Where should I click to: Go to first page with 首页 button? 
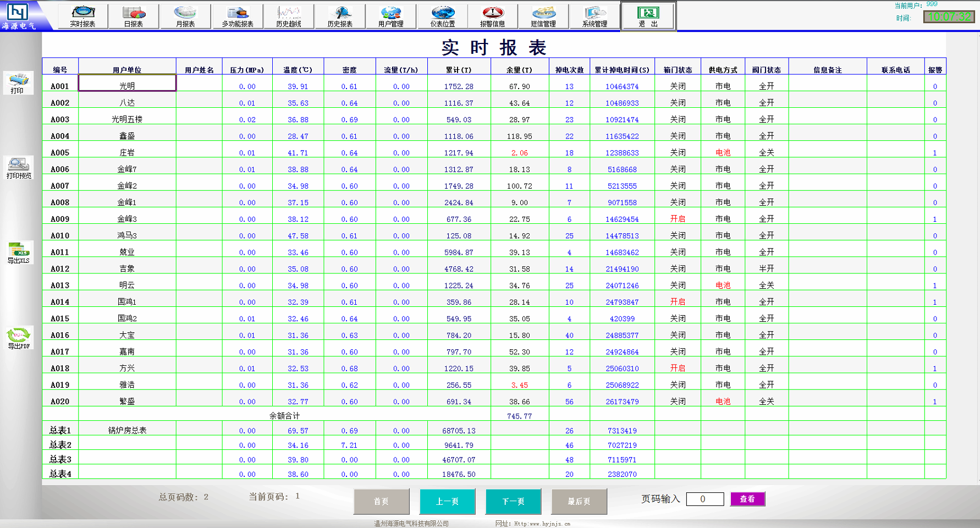381,502
